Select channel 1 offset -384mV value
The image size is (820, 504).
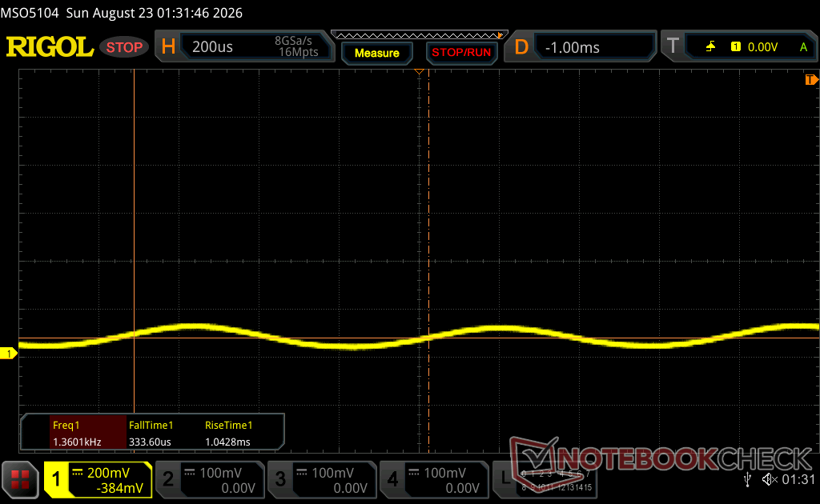click(x=120, y=488)
